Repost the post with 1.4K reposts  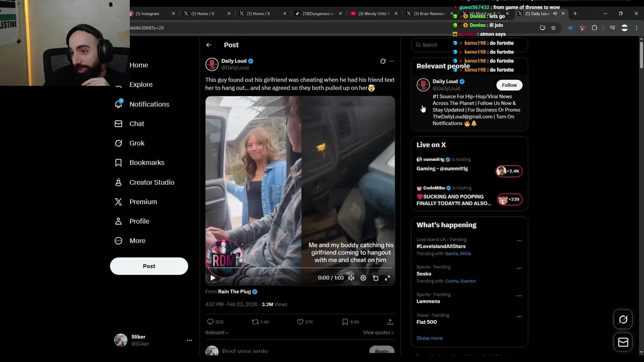[255, 322]
